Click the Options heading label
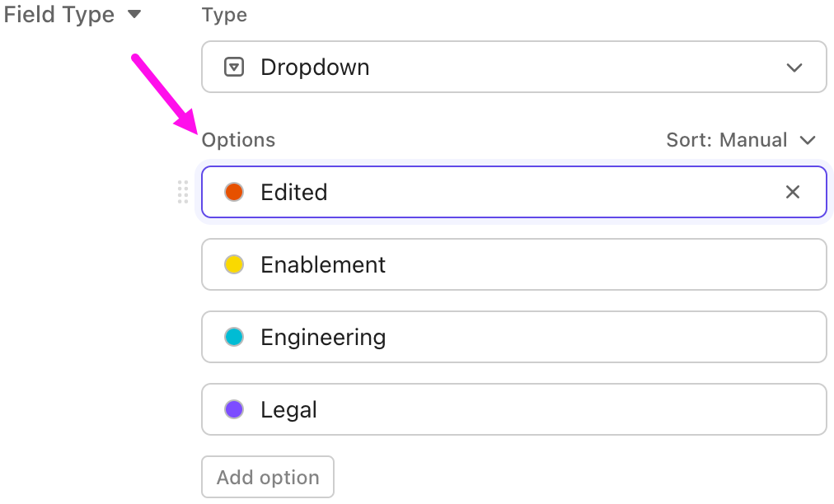 pyautogui.click(x=238, y=141)
